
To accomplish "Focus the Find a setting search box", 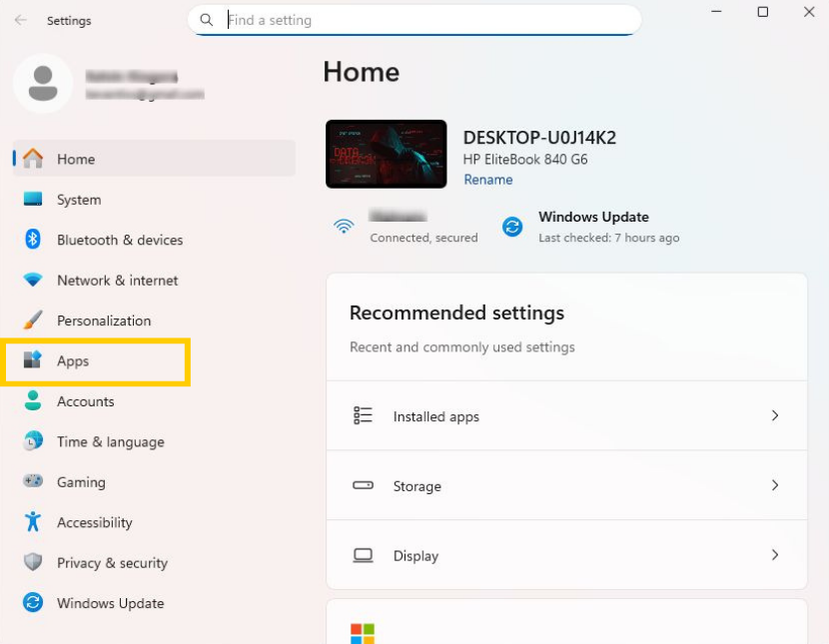I will (x=414, y=20).
